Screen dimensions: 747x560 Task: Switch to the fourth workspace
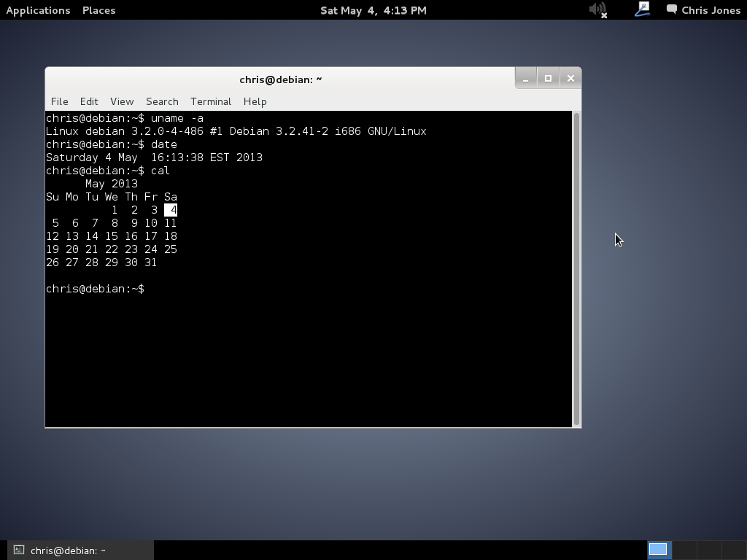[735, 550]
